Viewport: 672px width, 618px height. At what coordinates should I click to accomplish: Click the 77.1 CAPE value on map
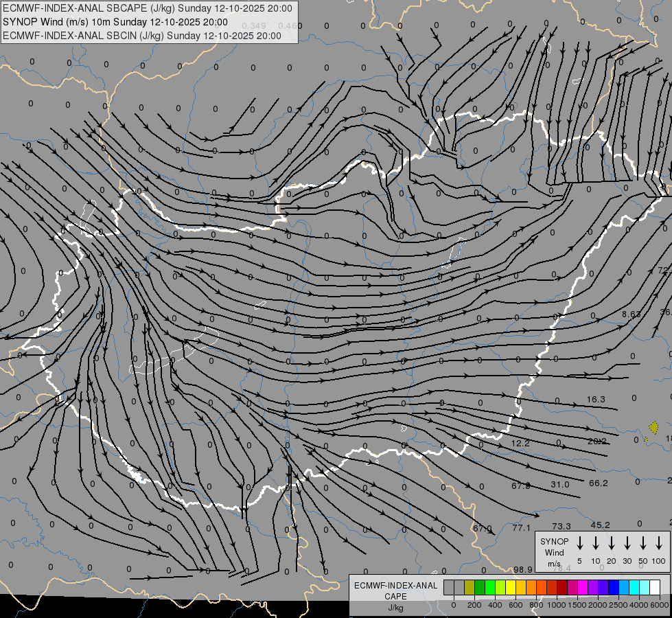[521, 527]
